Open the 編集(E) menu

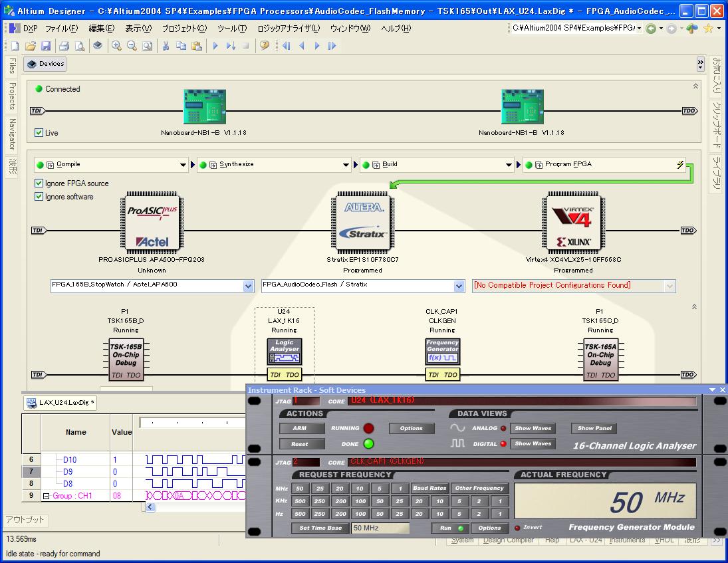coord(102,29)
